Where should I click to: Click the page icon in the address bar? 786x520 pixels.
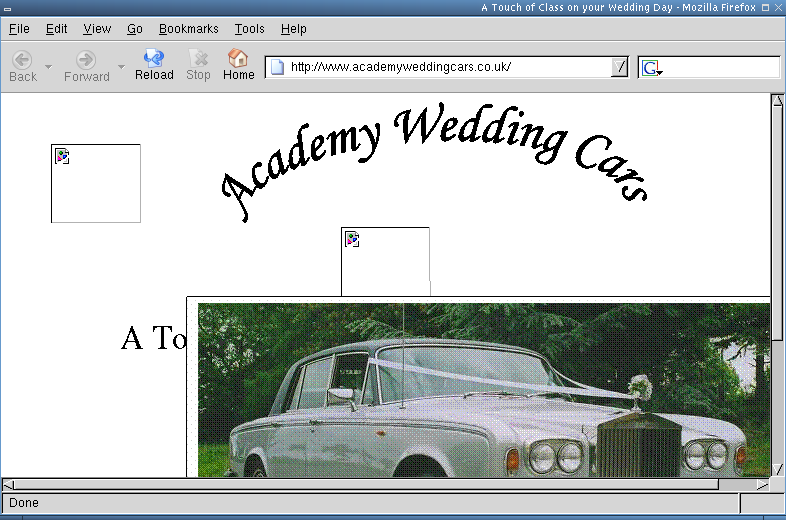click(x=278, y=67)
